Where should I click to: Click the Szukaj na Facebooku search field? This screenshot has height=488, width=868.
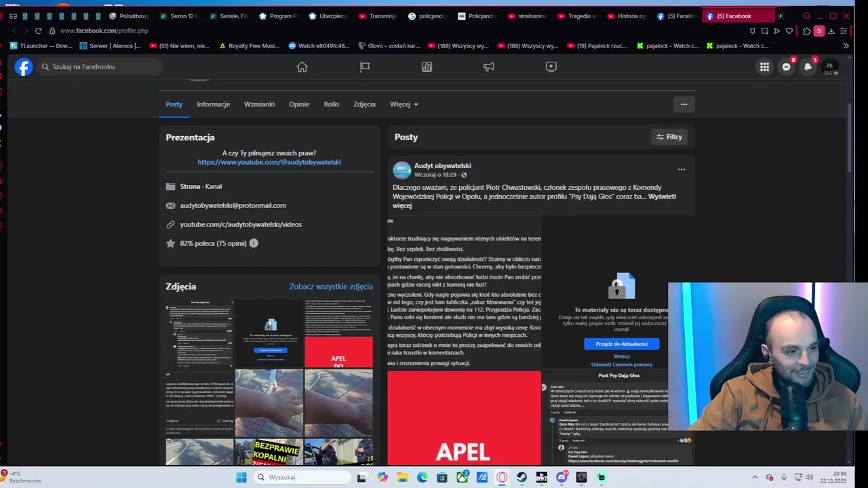(98, 66)
